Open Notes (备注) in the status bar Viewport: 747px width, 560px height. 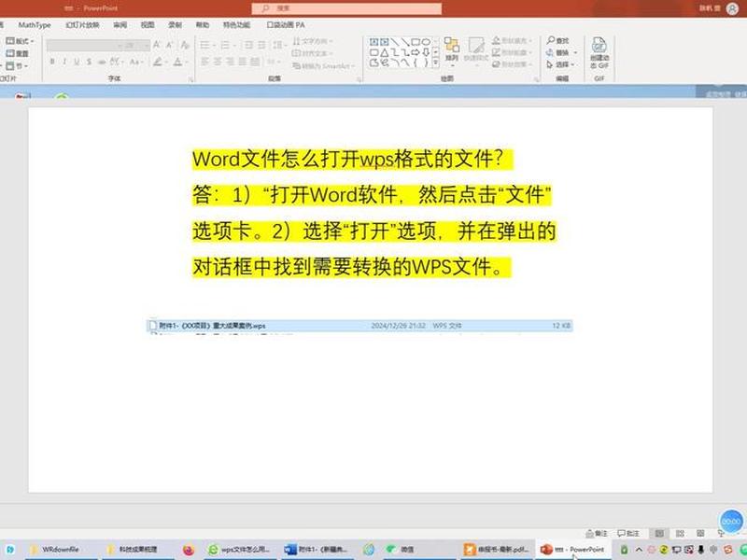pos(597,533)
